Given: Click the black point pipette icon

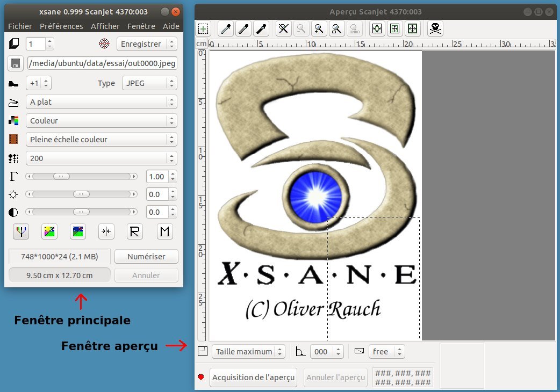Looking at the screenshot, I should tap(261, 28).
